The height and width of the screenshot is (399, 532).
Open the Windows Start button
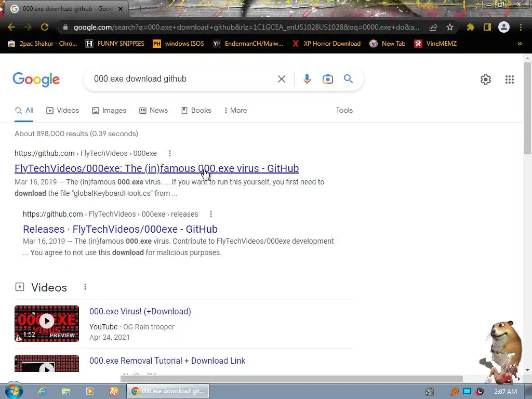pyautogui.click(x=14, y=391)
